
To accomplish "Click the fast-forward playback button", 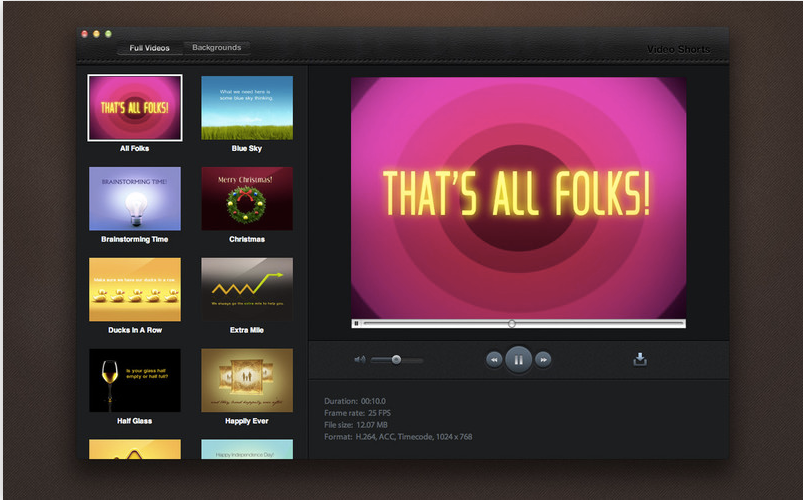I will pyautogui.click(x=543, y=360).
